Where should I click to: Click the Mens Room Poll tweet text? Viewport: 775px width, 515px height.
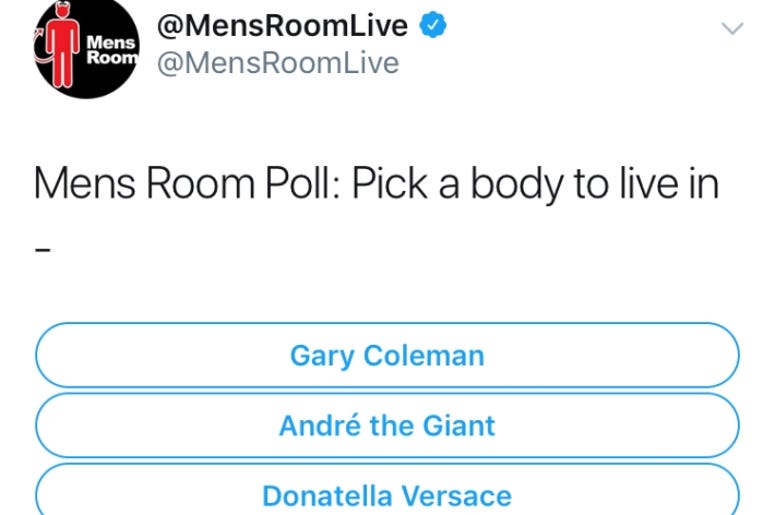[x=376, y=185]
